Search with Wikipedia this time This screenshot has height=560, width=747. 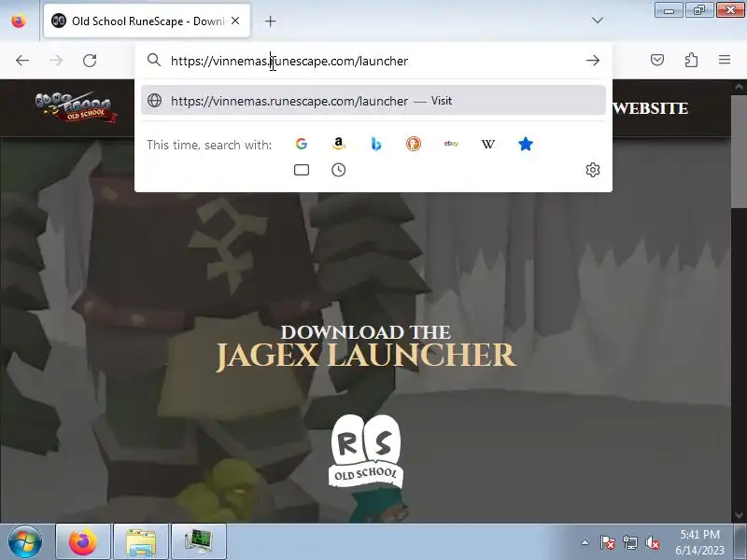pos(488,144)
